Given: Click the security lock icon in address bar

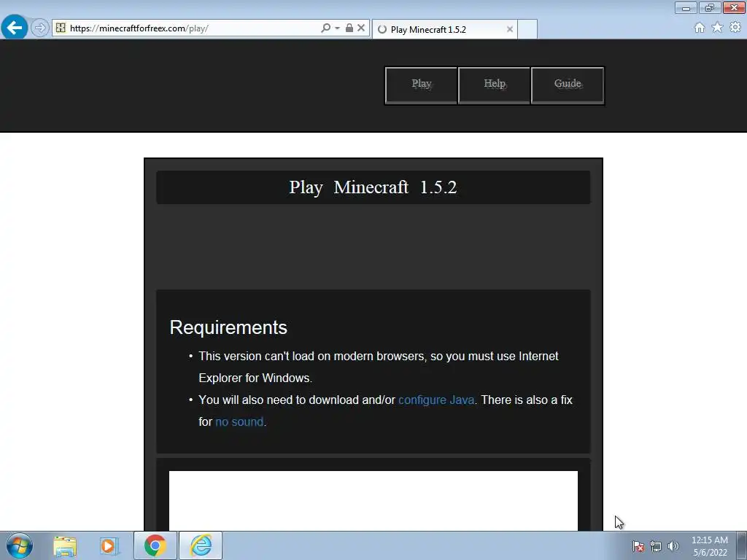Looking at the screenshot, I should tap(349, 28).
